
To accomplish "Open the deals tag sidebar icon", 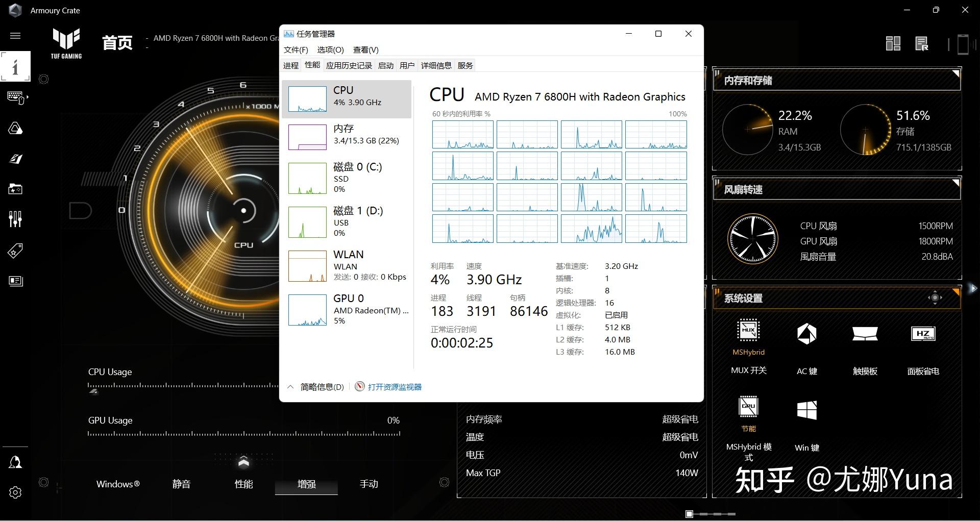I will (15, 251).
